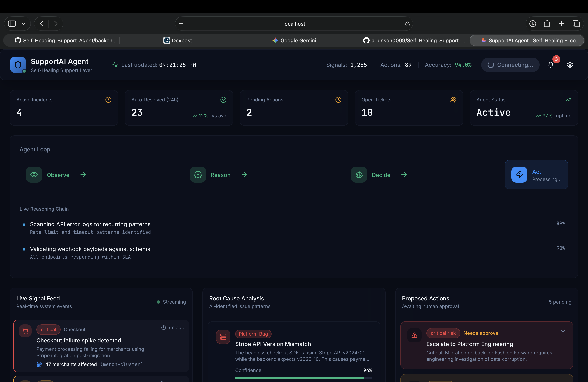
Task: Open the sidebar dropdown chevron
Action: [x=23, y=24]
